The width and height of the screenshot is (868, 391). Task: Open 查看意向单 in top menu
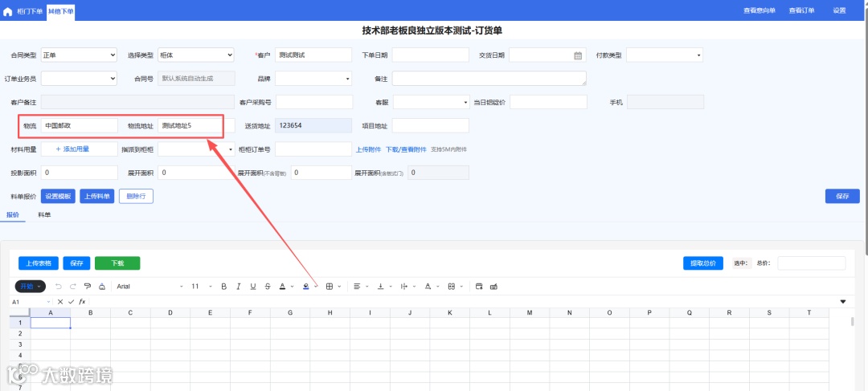[759, 10]
